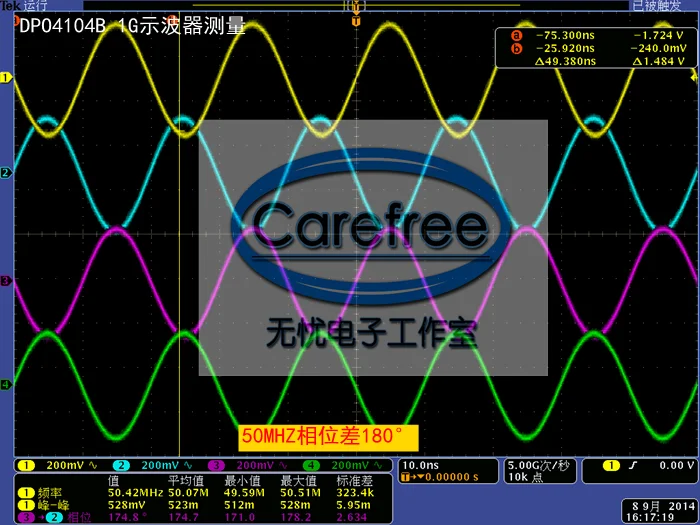Click the 峰-峰 measurement label
The height and width of the screenshot is (525, 700).
[54, 505]
